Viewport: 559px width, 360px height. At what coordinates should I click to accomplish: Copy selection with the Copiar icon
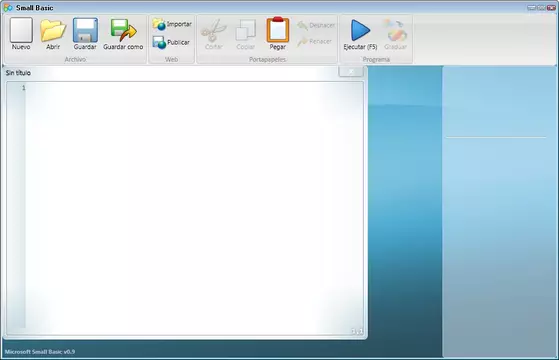coord(246,34)
